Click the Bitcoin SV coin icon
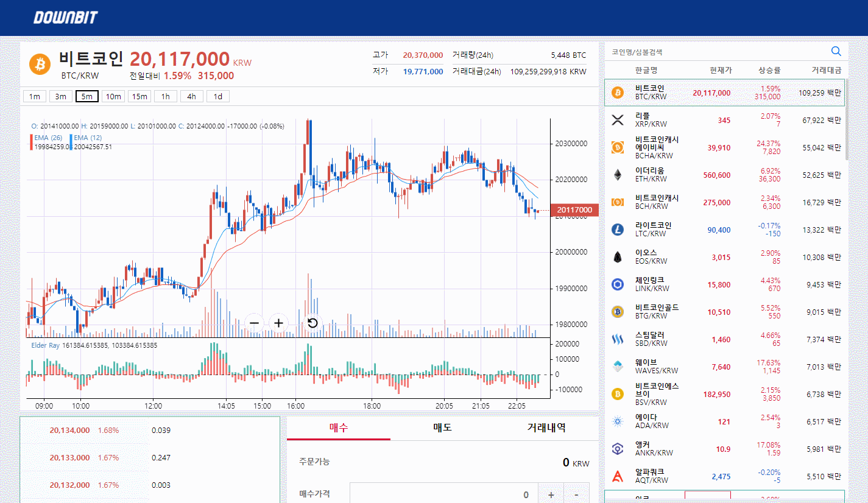The height and width of the screenshot is (503, 868). coord(618,394)
